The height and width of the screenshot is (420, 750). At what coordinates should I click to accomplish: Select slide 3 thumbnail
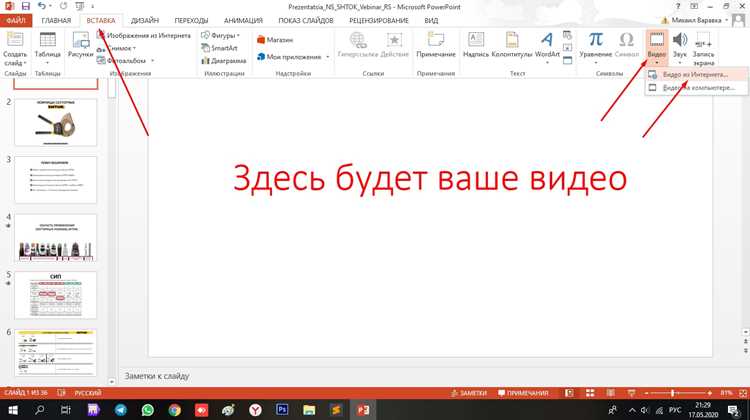point(55,180)
